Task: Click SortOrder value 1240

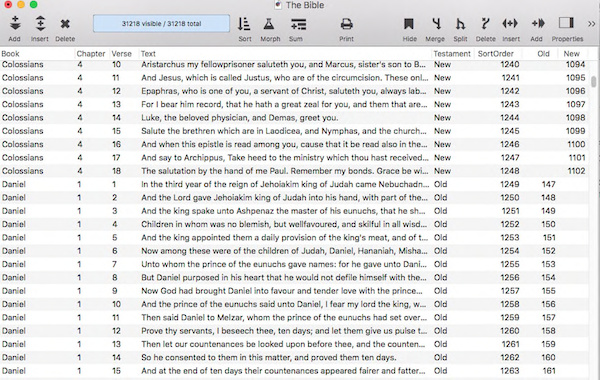Action: [x=510, y=64]
